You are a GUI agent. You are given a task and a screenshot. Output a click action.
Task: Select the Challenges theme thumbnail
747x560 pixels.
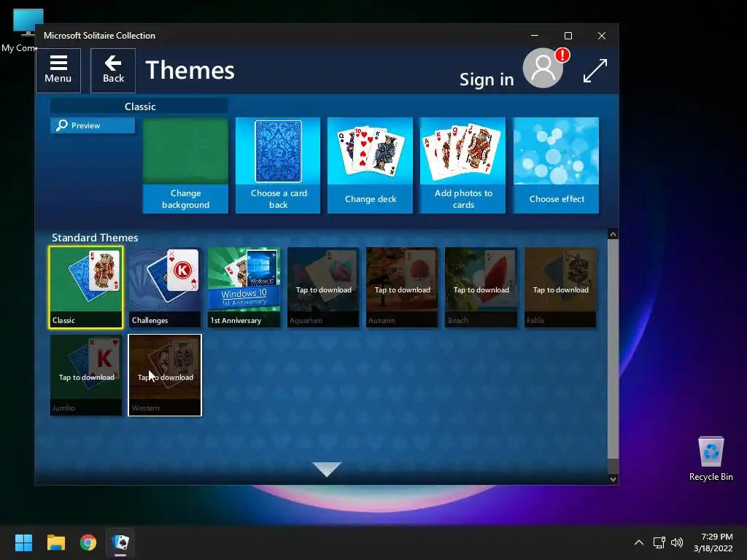tap(165, 287)
